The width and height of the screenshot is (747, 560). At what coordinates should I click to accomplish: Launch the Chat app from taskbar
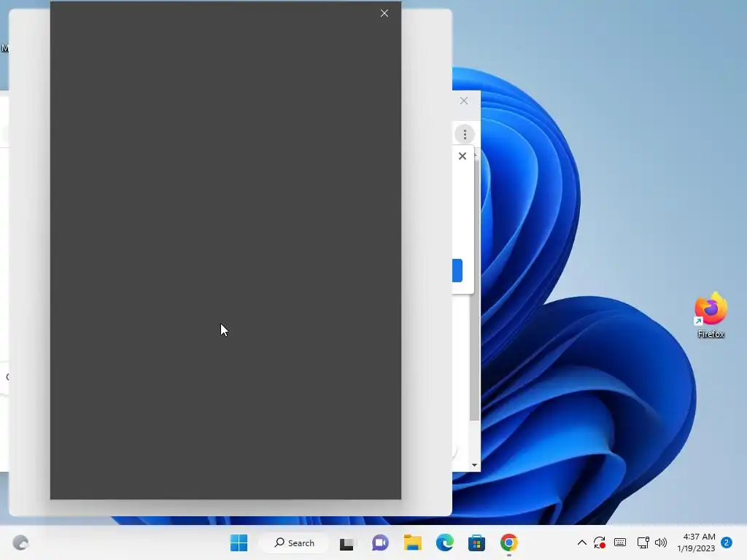379,542
